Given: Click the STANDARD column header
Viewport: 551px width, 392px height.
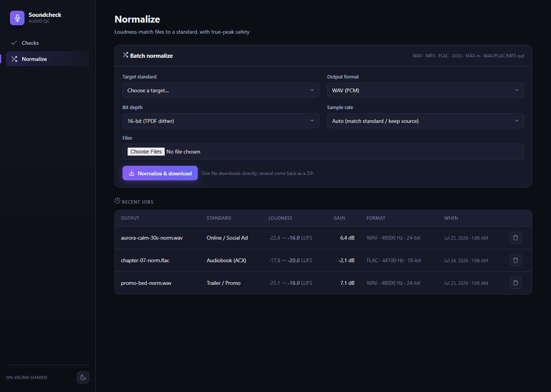Looking at the screenshot, I should [x=219, y=218].
